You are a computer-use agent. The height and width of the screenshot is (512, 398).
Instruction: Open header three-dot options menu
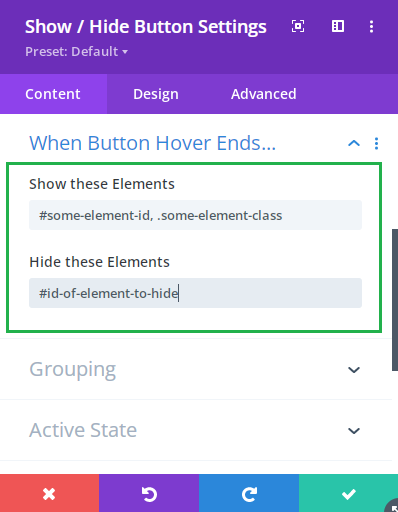tap(371, 27)
